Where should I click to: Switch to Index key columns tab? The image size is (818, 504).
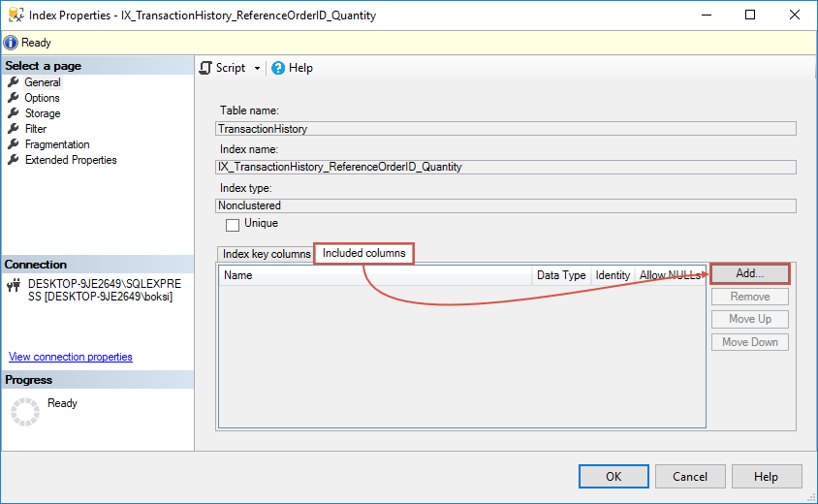click(x=266, y=254)
